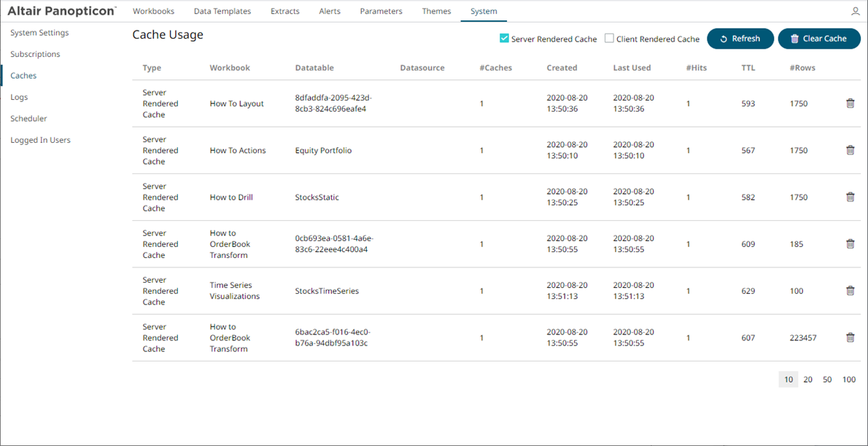Viewport: 868px width, 446px height.
Task: Uncheck Server Rendered Cache checkbox
Action: 504,39
